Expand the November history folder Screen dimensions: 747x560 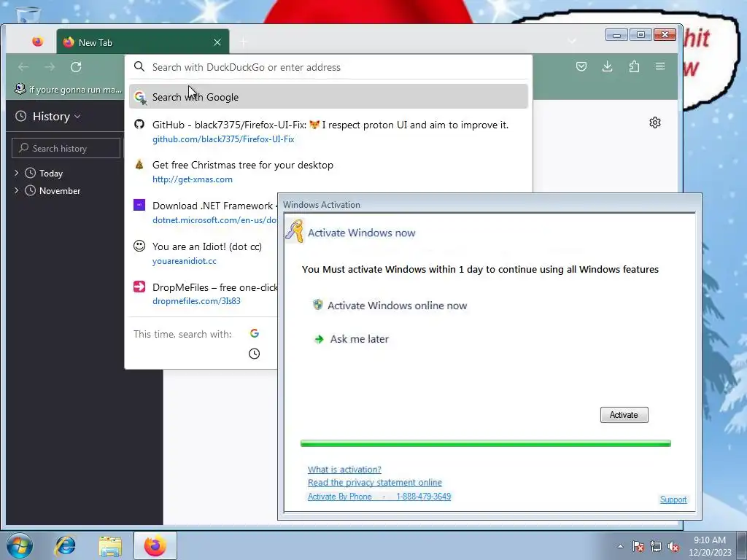click(x=17, y=190)
